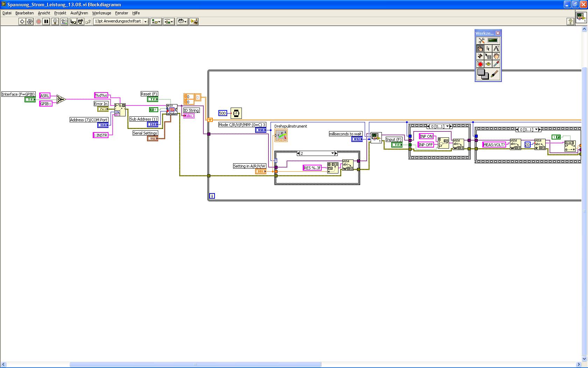Viewport: 588px width, 368px height.
Task: Select the Set Color paintbrush tool
Action: coord(495,74)
